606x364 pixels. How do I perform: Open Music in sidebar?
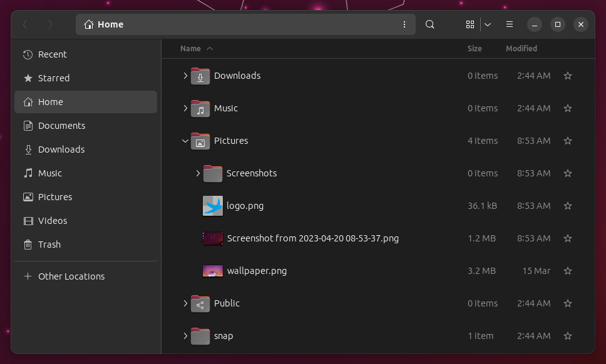(85, 173)
